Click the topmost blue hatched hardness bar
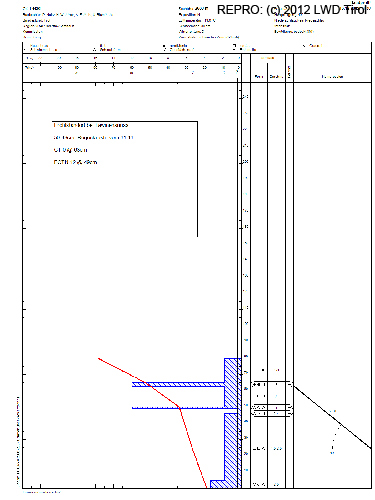 tap(232, 383)
